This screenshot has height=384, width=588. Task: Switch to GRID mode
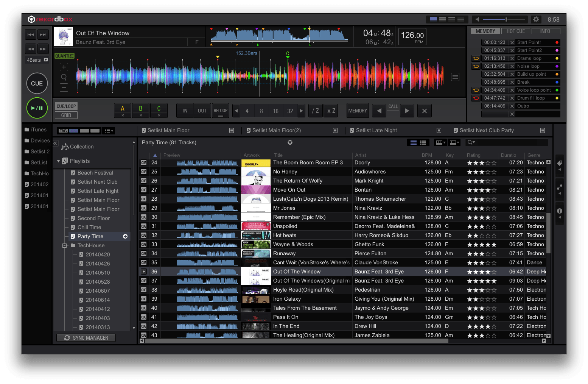click(66, 115)
